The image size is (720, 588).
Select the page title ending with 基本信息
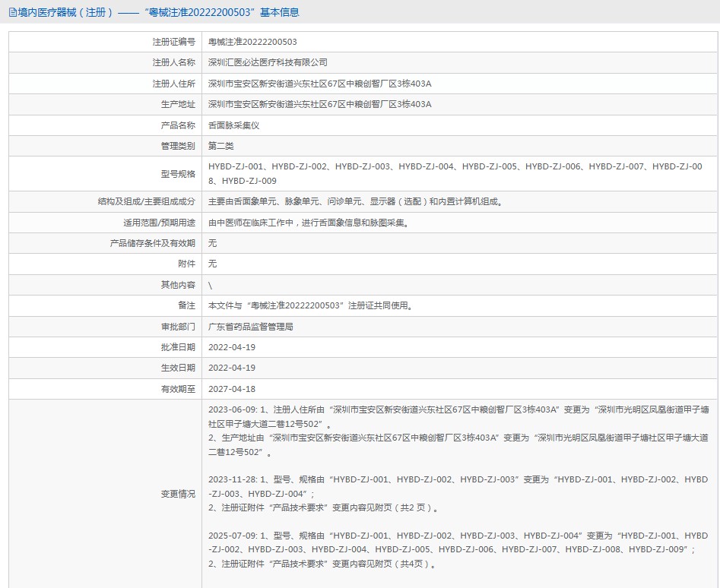(158, 12)
